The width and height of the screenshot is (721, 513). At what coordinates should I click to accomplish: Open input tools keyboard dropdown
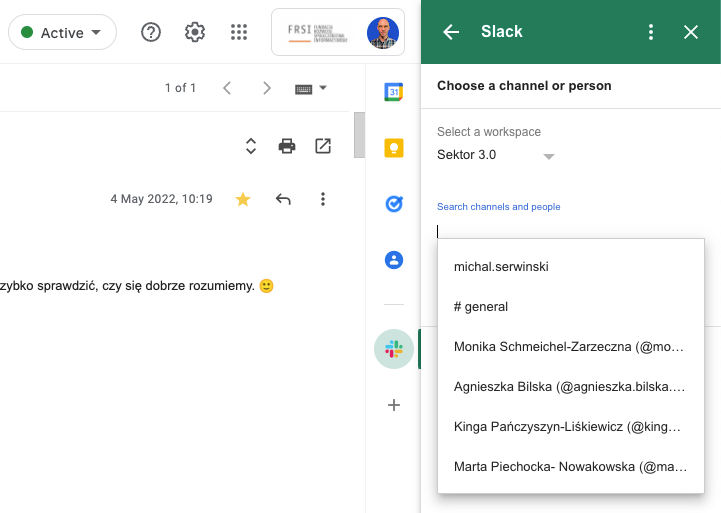point(311,88)
